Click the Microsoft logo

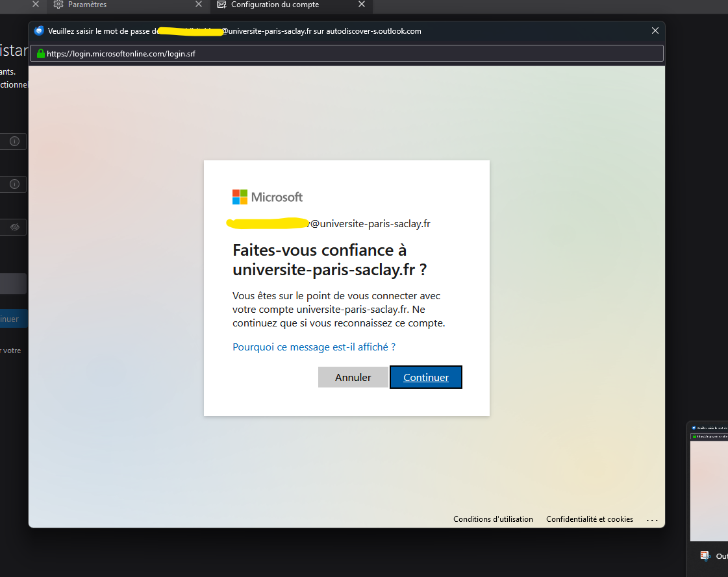pyautogui.click(x=268, y=197)
